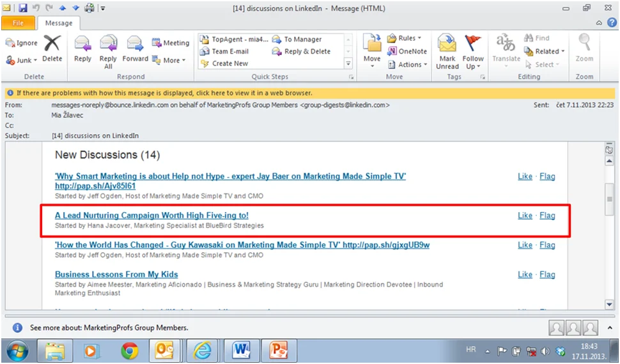620x364 pixels.
Task: Expand the Quick Steps gallery
Action: point(348,63)
